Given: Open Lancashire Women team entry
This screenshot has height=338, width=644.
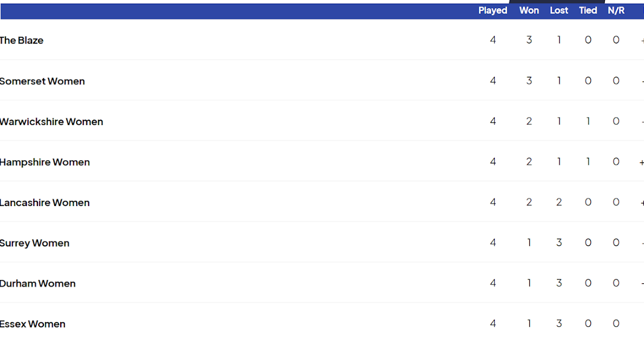Looking at the screenshot, I should [45, 203].
